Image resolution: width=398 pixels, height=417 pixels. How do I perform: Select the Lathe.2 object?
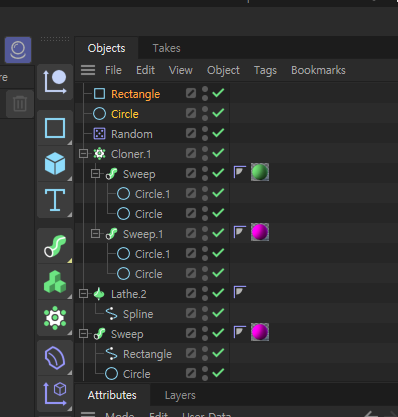pos(129,294)
